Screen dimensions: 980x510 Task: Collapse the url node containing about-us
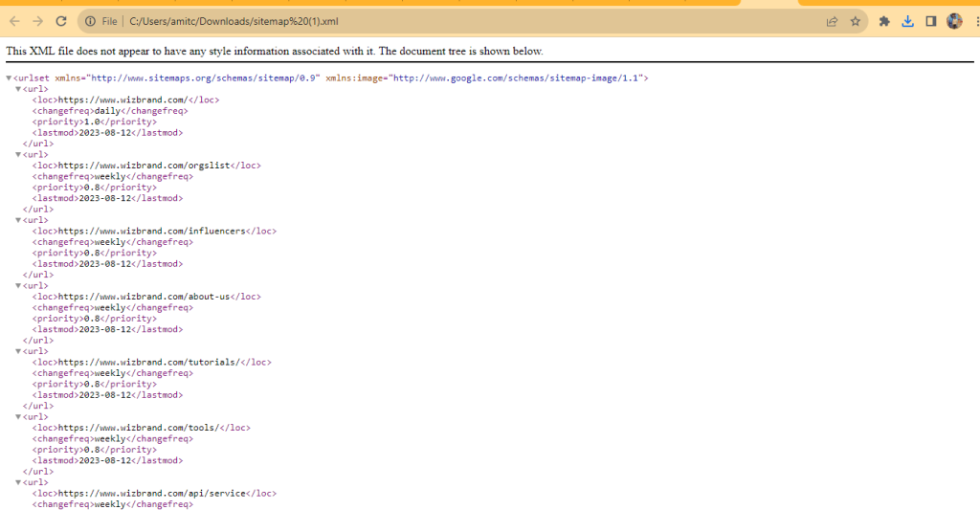[18, 285]
